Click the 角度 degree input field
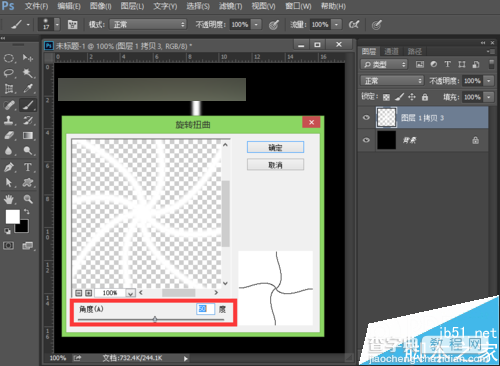500x366 pixels. (205, 309)
